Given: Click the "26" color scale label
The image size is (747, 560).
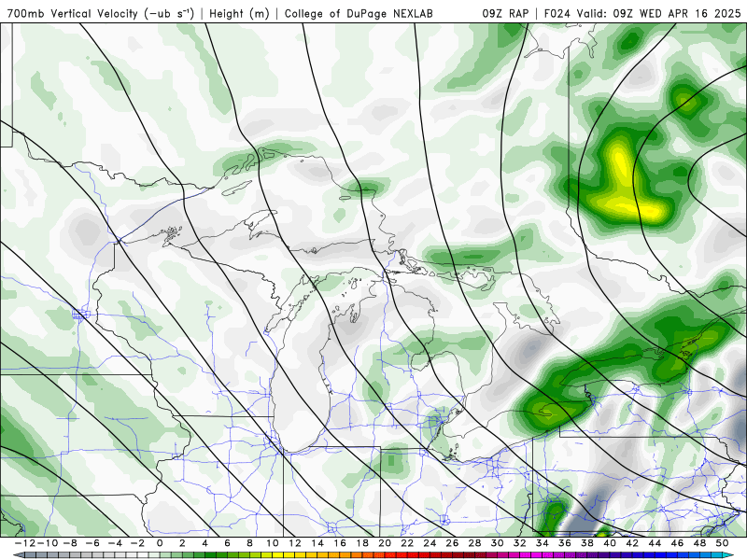Looking at the screenshot, I should tap(452, 543).
